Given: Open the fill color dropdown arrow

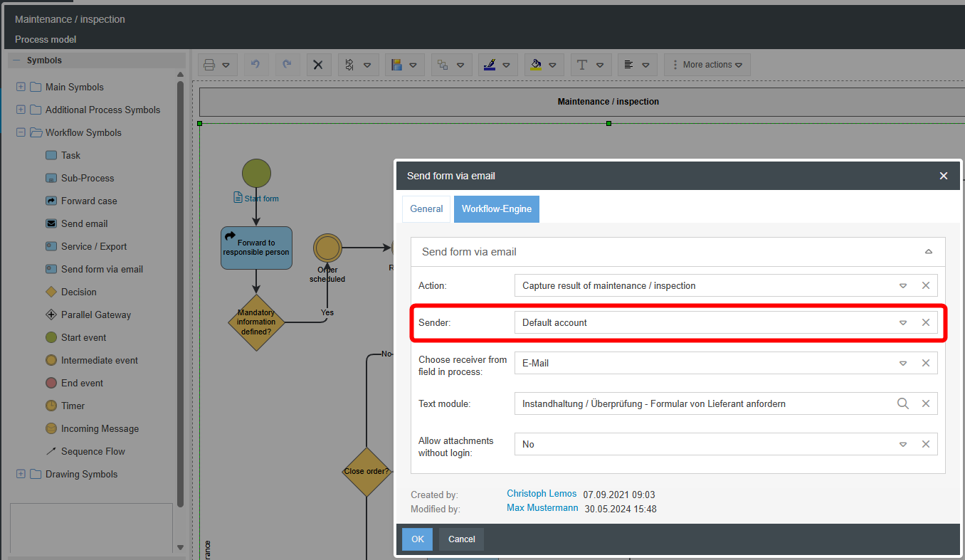Looking at the screenshot, I should tap(553, 65).
